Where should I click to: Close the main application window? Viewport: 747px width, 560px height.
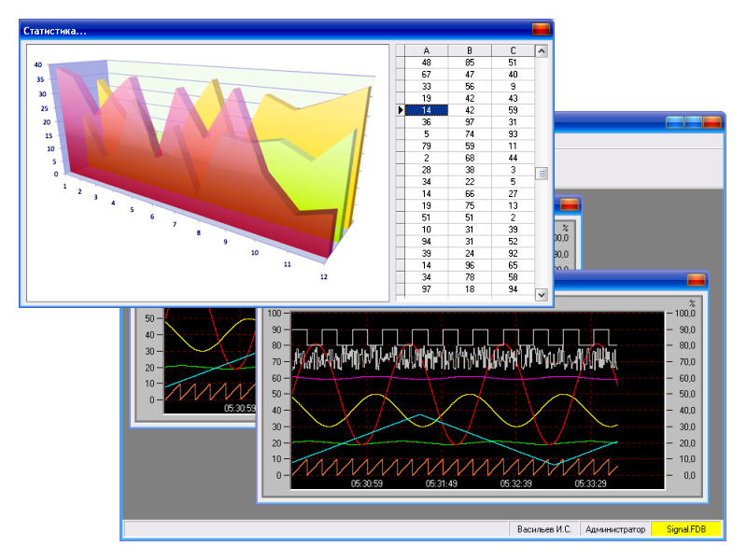pyautogui.click(x=712, y=122)
